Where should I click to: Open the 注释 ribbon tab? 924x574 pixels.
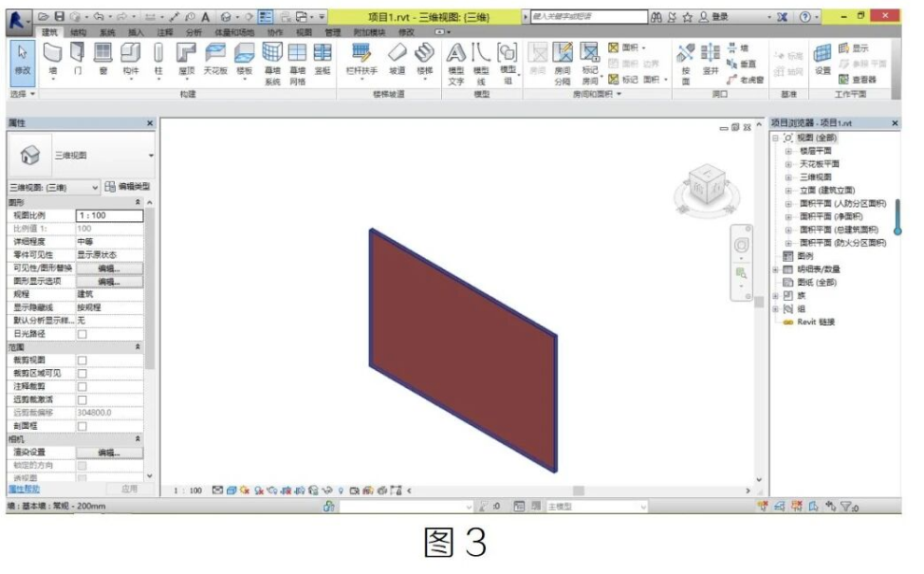(x=165, y=32)
